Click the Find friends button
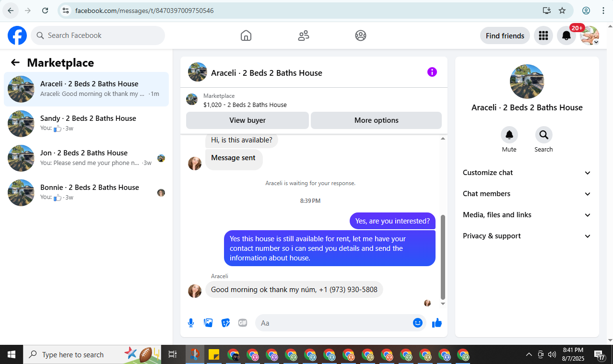The width and height of the screenshot is (613, 364). [x=505, y=35]
